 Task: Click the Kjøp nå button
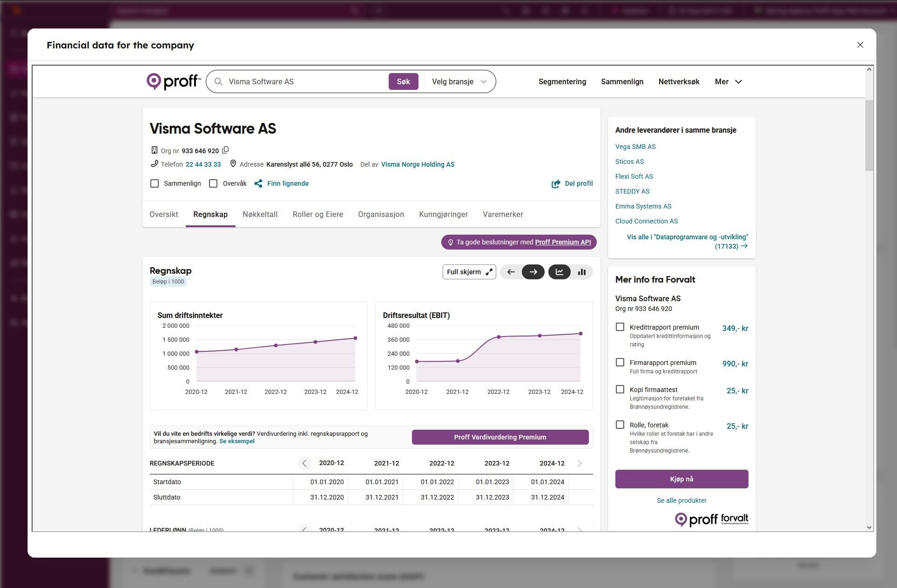[x=682, y=479]
